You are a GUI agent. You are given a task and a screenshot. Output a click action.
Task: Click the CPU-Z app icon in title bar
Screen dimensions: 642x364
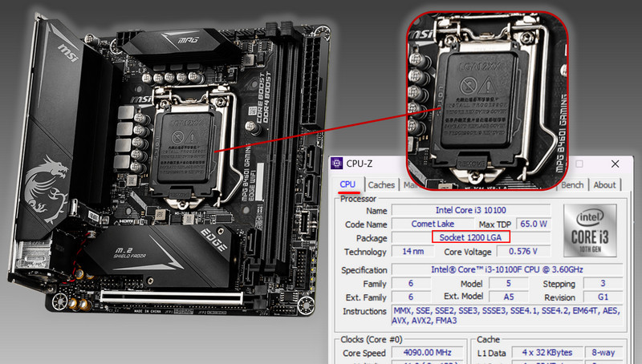(337, 164)
